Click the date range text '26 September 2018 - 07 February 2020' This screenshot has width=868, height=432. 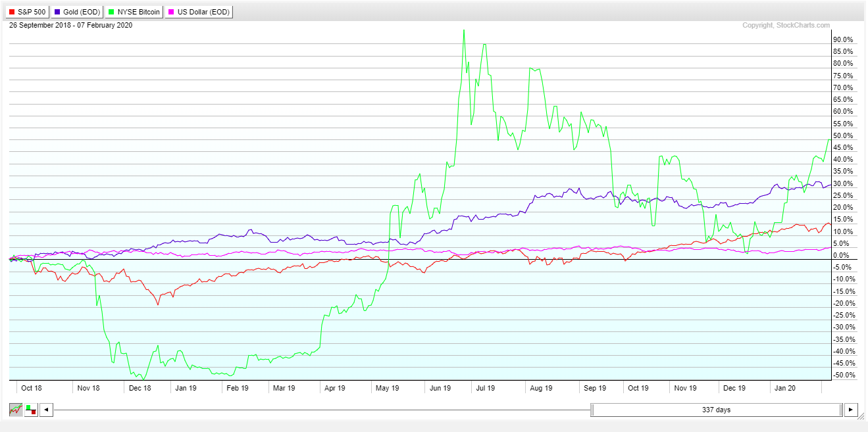coord(70,26)
